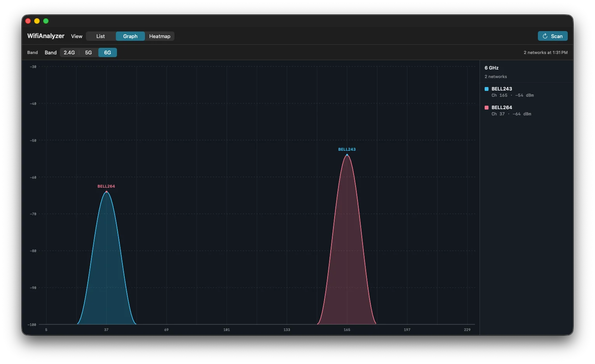Select BELL264 in the network list
This screenshot has width=595, height=364.
[x=526, y=111]
